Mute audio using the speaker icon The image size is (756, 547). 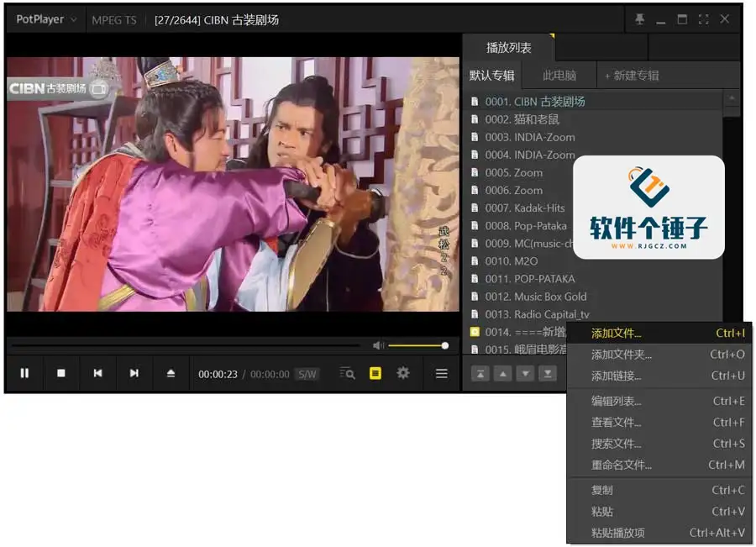point(379,345)
